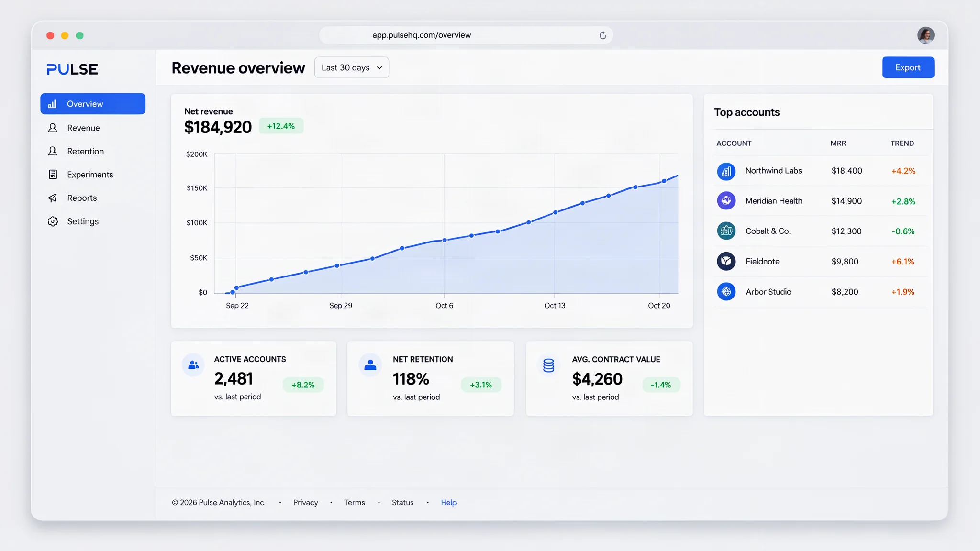
Task: Open the Last 30 days dropdown
Action: (352, 67)
